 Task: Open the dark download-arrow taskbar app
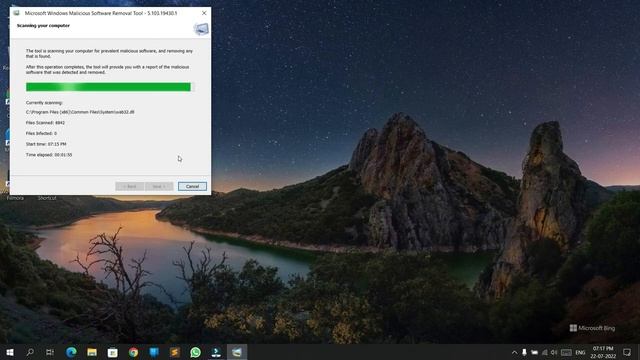tap(216, 352)
